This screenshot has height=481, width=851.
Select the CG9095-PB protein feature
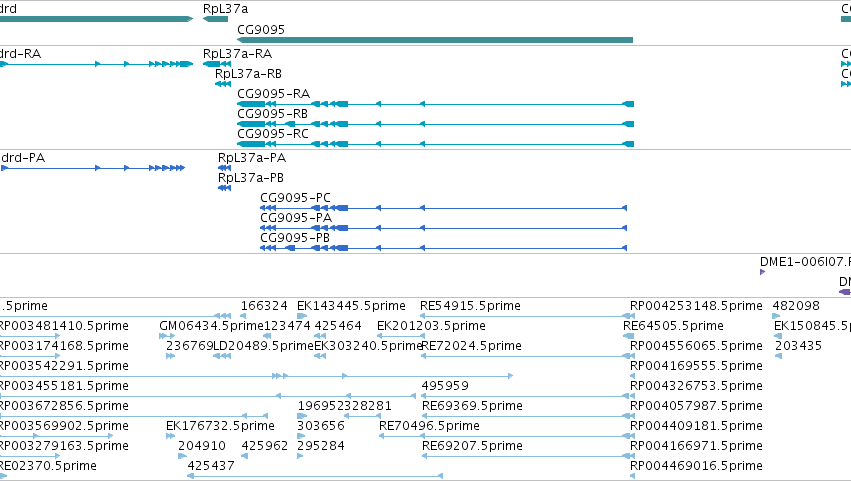pos(443,248)
